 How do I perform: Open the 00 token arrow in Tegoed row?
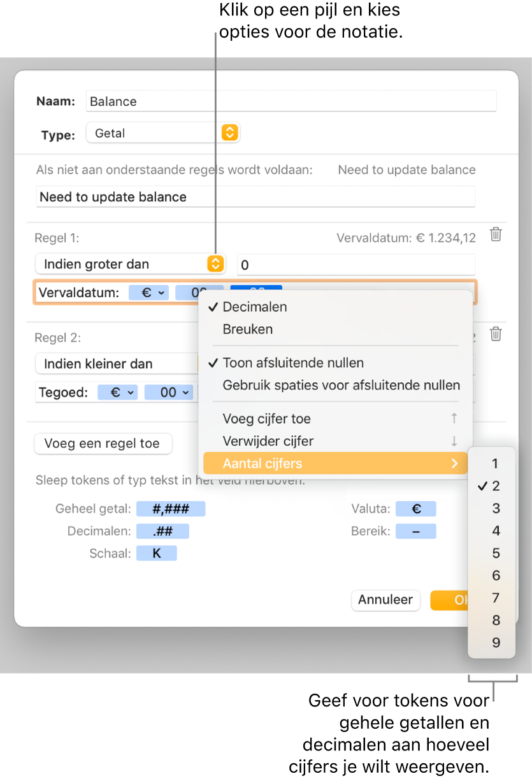[x=186, y=392]
